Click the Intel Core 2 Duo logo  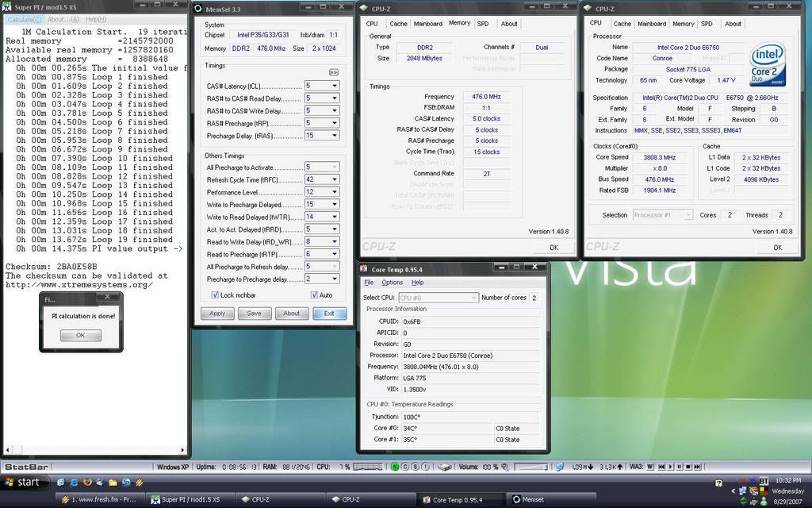coord(768,64)
